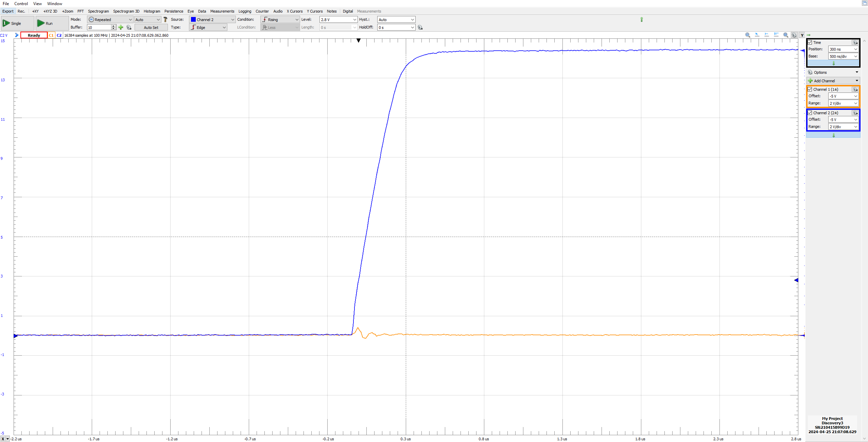Click the green up arrow in toolbar
Image resolution: width=868 pixels, height=442 pixels.
[642, 19]
